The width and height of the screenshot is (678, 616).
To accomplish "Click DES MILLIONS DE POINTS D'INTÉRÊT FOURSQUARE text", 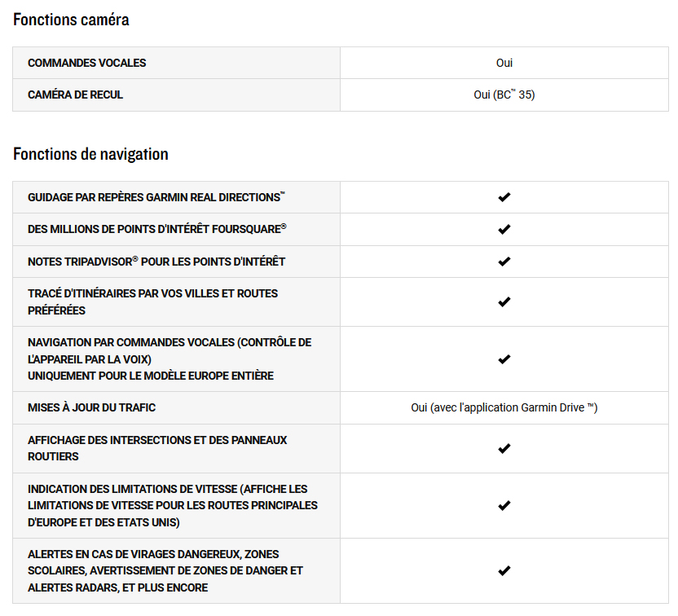I will pyautogui.click(x=157, y=229).
